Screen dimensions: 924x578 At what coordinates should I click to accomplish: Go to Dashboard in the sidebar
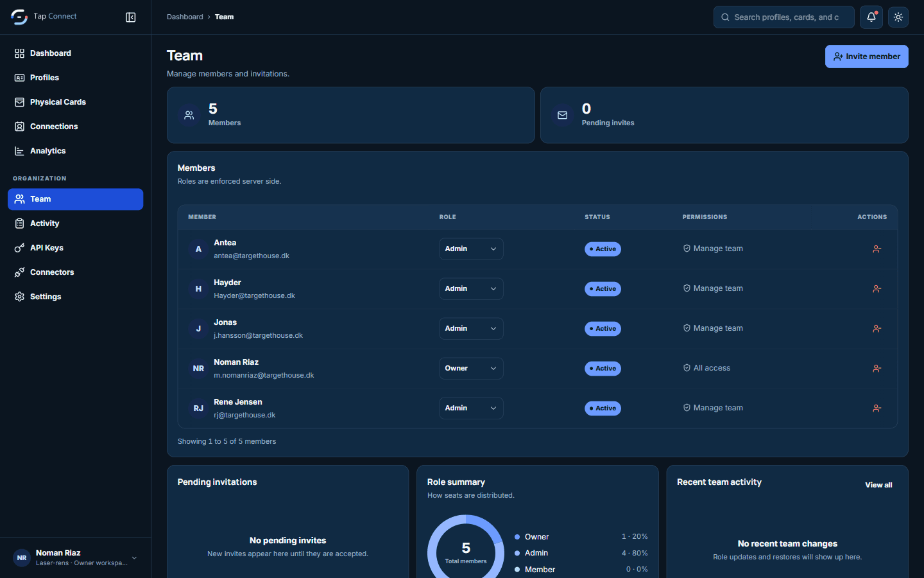tap(75, 53)
